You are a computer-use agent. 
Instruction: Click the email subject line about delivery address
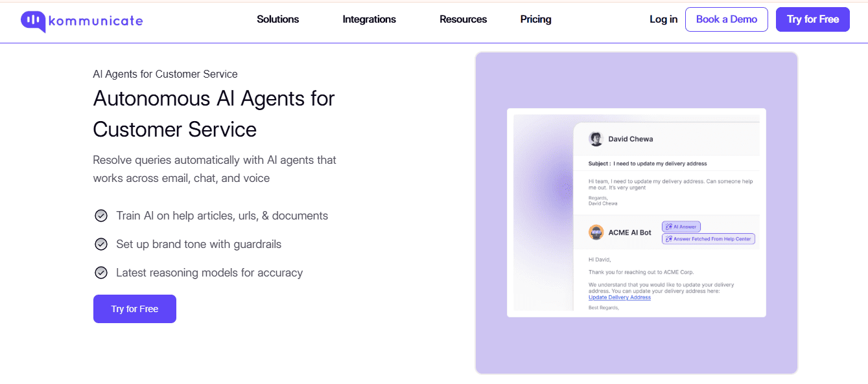click(648, 163)
